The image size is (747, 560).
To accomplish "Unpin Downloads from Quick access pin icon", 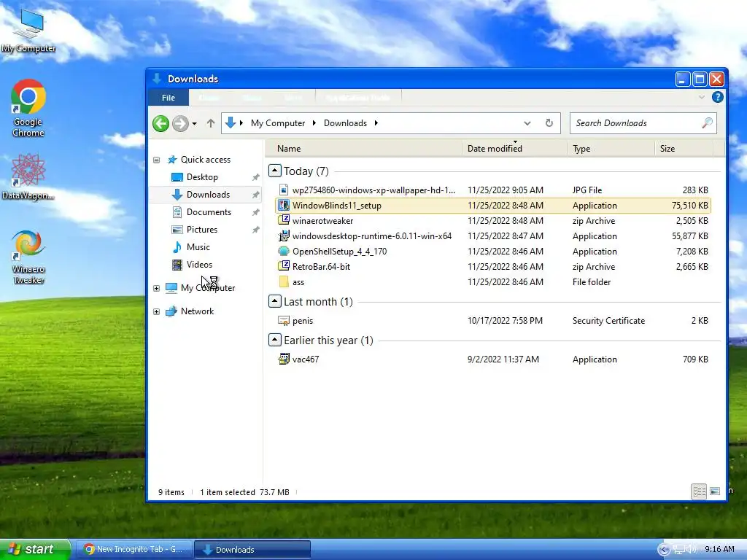I will click(255, 195).
